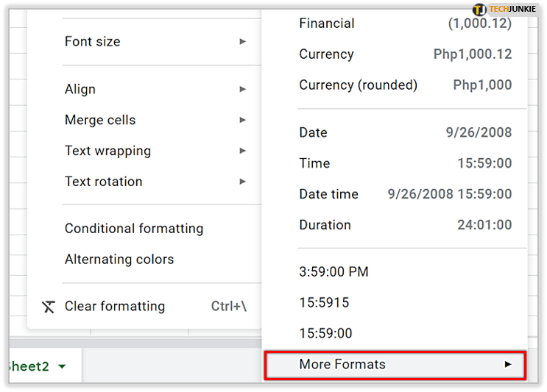Open the Sheet2 tab dropdown arrow

(x=62, y=366)
